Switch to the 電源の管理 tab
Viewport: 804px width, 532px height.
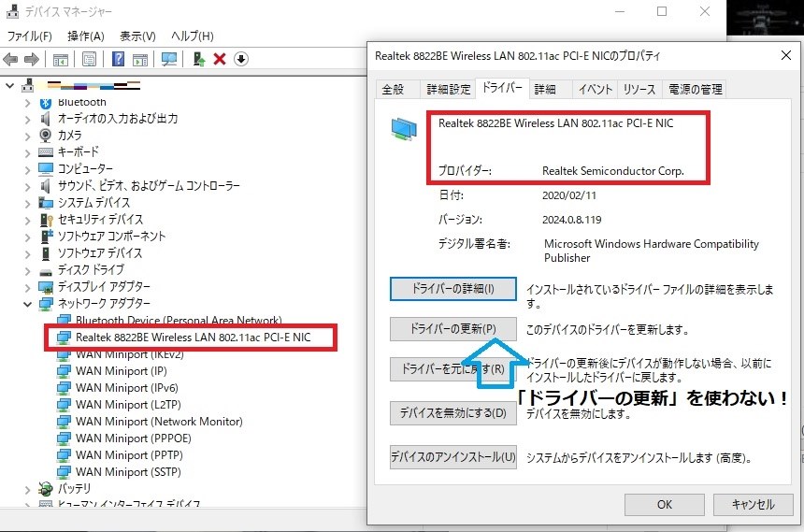click(x=695, y=89)
